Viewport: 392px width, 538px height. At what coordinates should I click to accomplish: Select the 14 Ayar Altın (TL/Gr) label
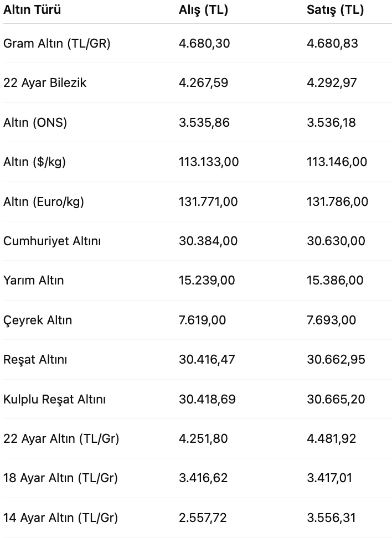coord(60,518)
